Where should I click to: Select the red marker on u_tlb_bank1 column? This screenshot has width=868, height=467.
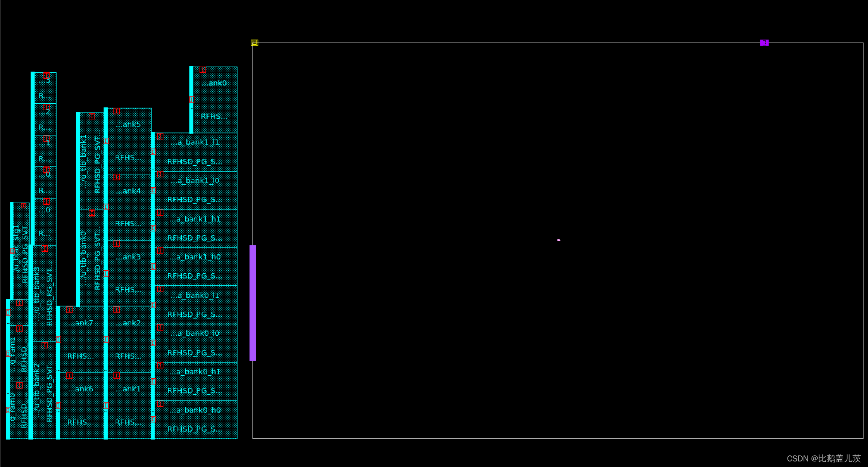(92, 116)
